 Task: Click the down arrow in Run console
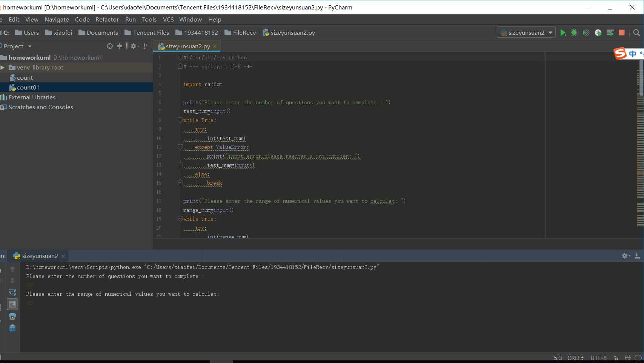[12, 281]
